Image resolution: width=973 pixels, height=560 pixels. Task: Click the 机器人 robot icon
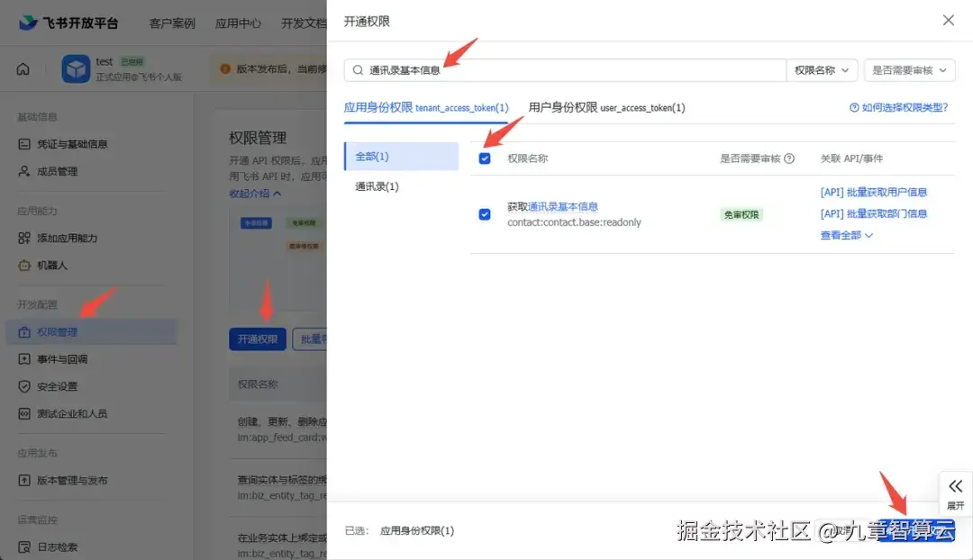(x=24, y=266)
